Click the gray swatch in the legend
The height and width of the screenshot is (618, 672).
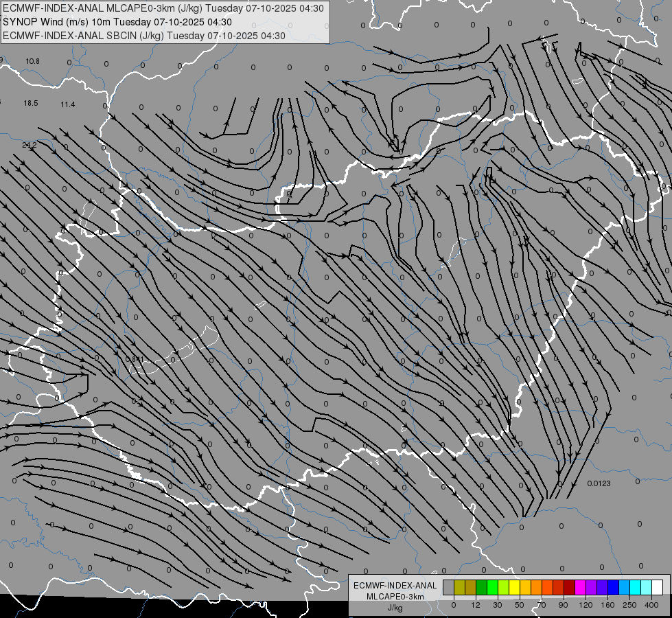(x=448, y=587)
